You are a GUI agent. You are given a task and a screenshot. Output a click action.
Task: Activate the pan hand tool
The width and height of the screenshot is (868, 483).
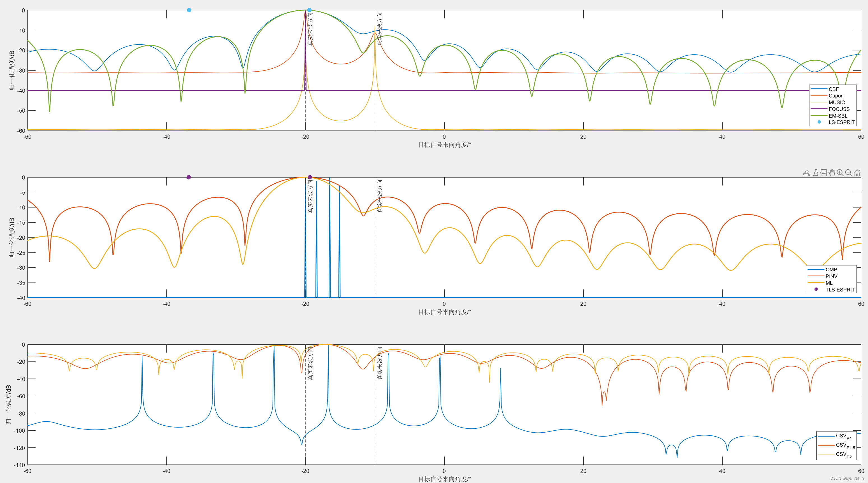832,173
